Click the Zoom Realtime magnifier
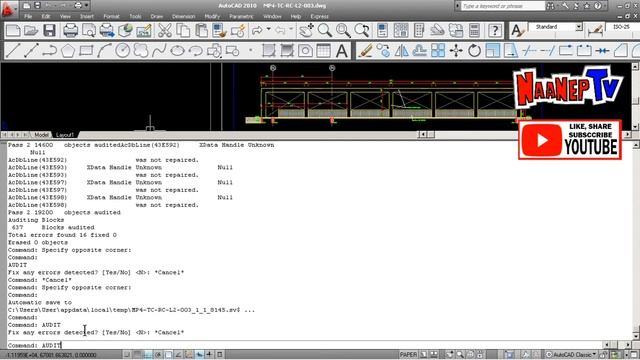The image size is (640, 360). tap(325, 31)
